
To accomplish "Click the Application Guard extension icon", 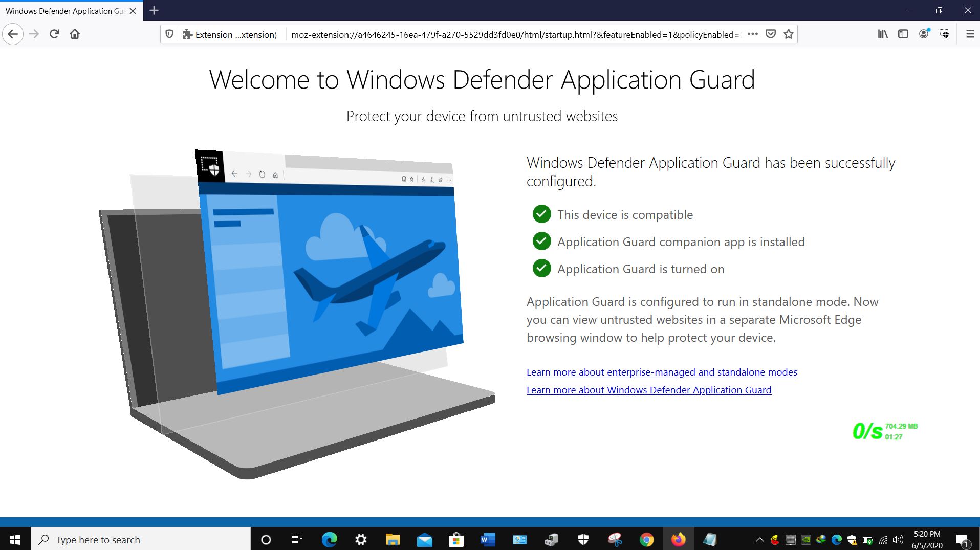I will (x=944, y=34).
